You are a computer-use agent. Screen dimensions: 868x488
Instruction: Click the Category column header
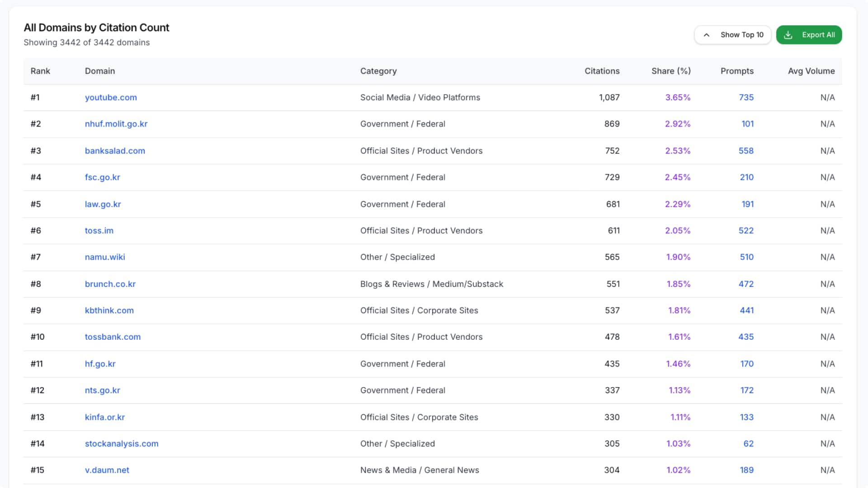(378, 71)
